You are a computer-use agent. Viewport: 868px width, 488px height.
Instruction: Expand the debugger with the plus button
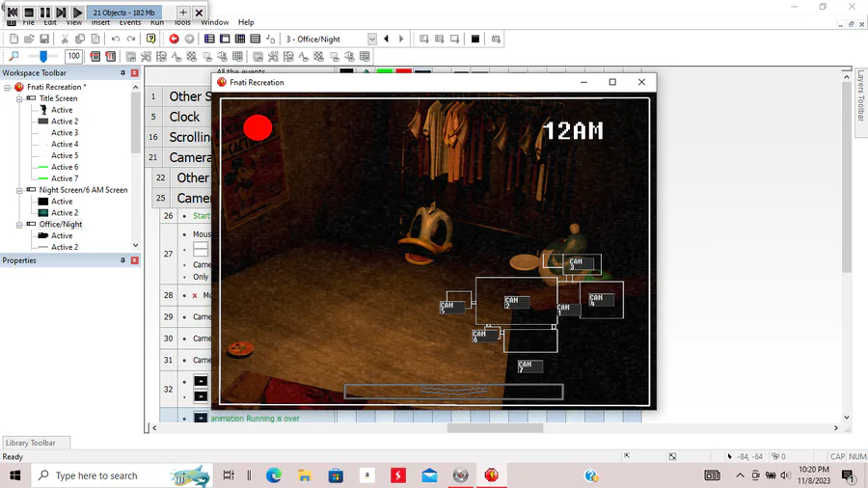(x=182, y=13)
